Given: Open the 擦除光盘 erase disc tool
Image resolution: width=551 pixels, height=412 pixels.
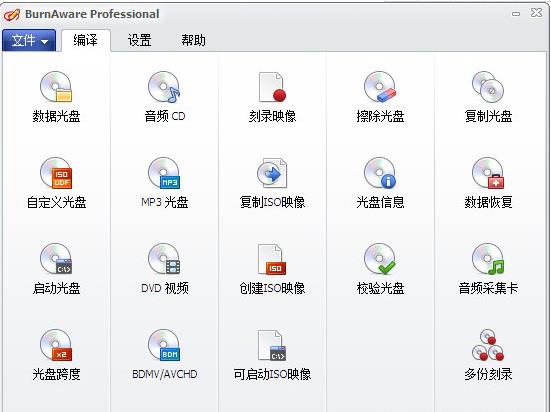Looking at the screenshot, I should point(380,97).
